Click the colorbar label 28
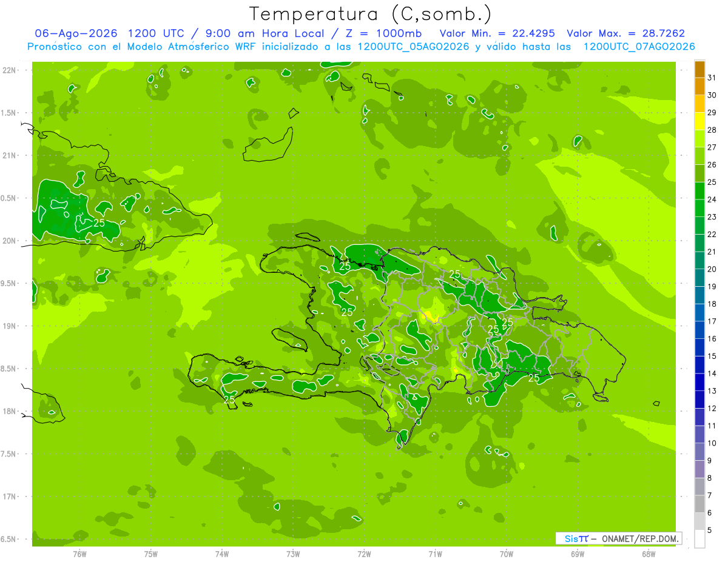 pyautogui.click(x=712, y=130)
